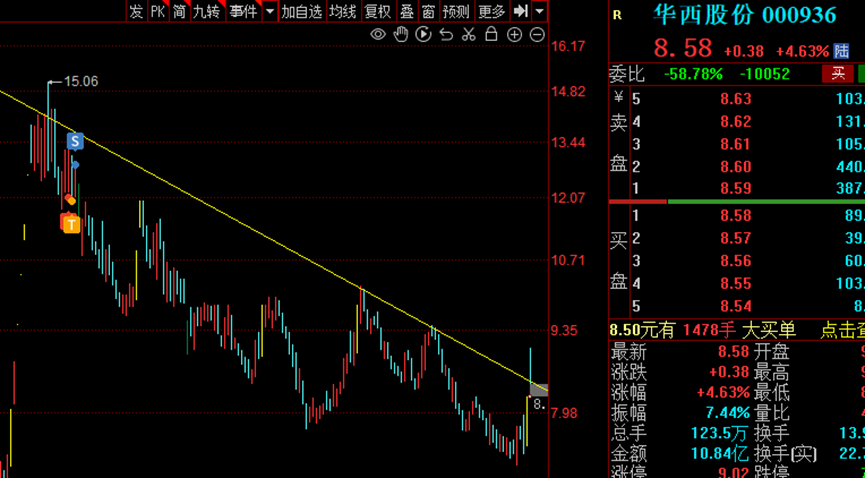Select the scissors cut tool

tap(468, 35)
